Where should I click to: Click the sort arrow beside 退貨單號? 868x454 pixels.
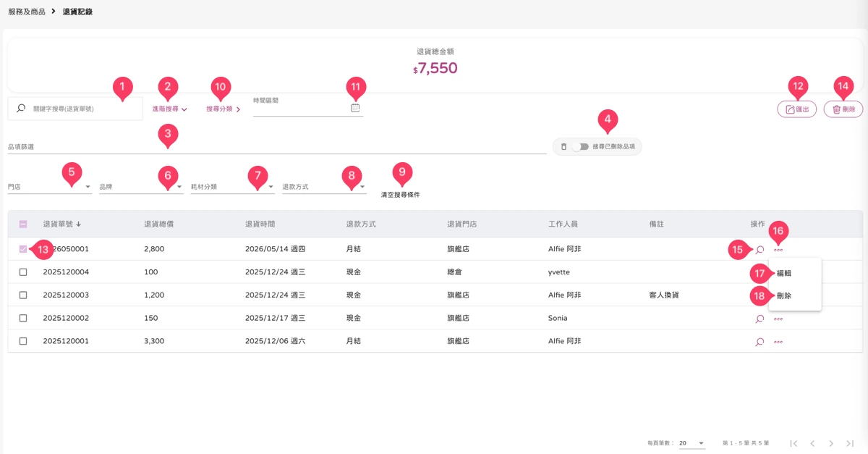(78, 224)
